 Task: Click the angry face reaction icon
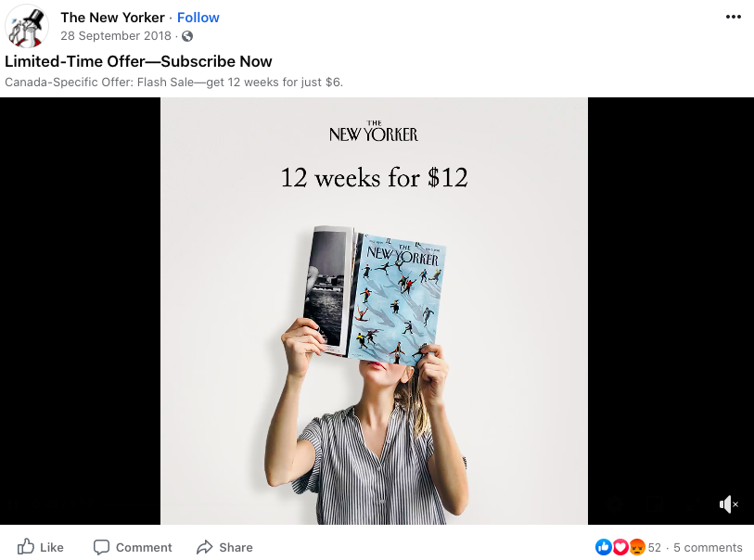636,547
